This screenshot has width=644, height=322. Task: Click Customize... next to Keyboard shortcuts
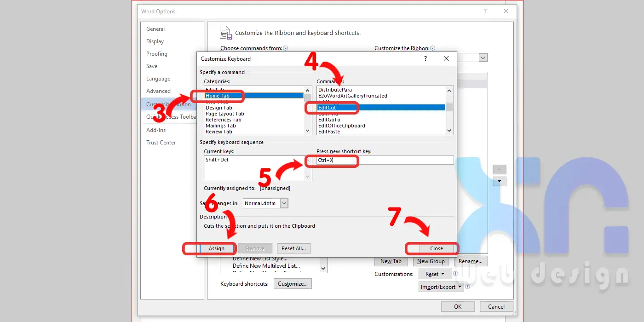pyautogui.click(x=293, y=284)
